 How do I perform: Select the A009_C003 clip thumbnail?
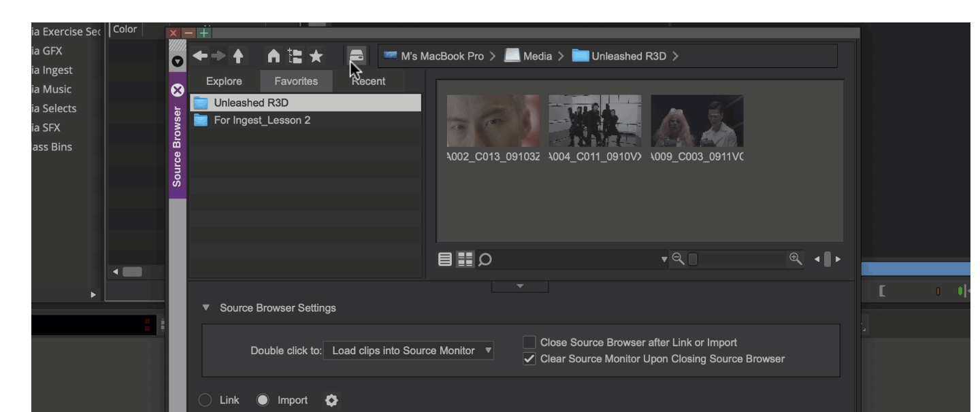[x=697, y=121]
